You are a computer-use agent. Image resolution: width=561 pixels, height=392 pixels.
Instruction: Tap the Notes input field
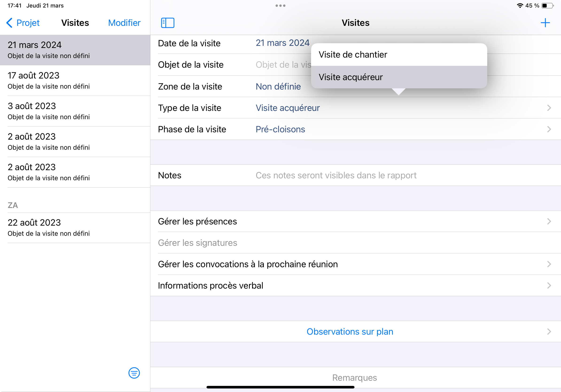pos(336,175)
